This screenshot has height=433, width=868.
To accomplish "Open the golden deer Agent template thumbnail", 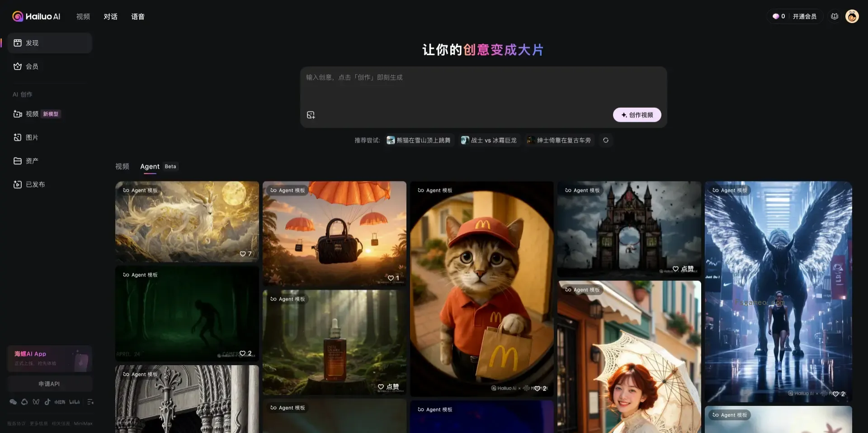I will 187,222.
